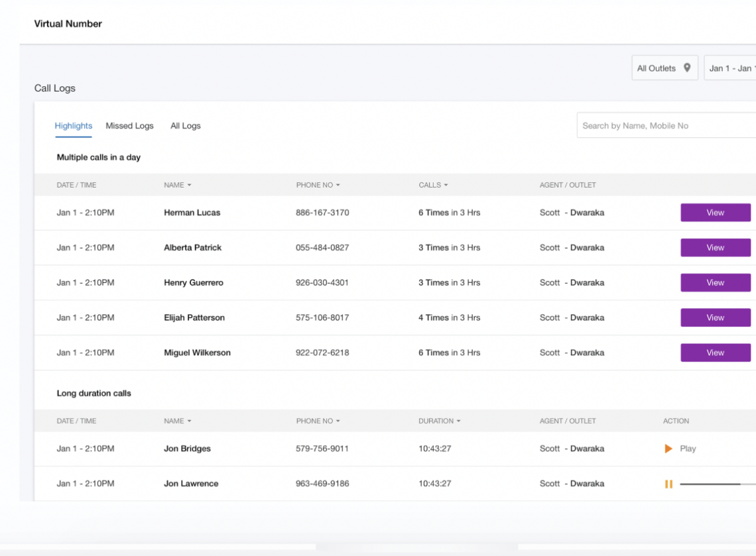Open View for Miguel Wilkerson

click(x=715, y=353)
